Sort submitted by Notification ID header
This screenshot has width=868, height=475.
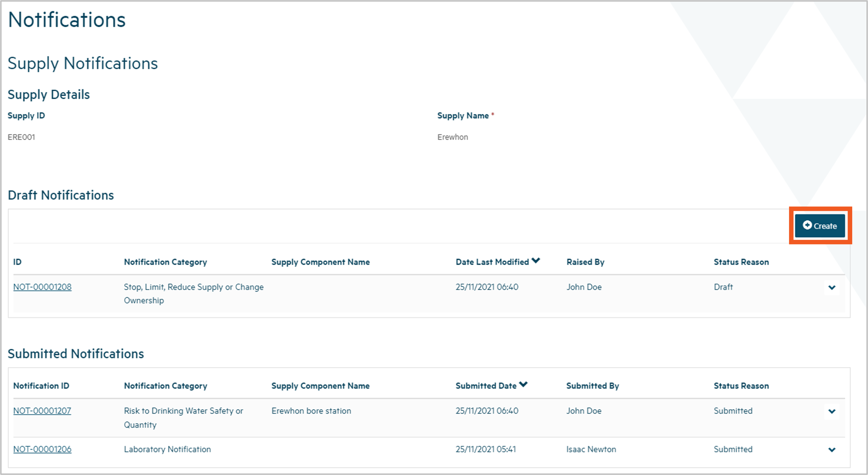tap(41, 386)
